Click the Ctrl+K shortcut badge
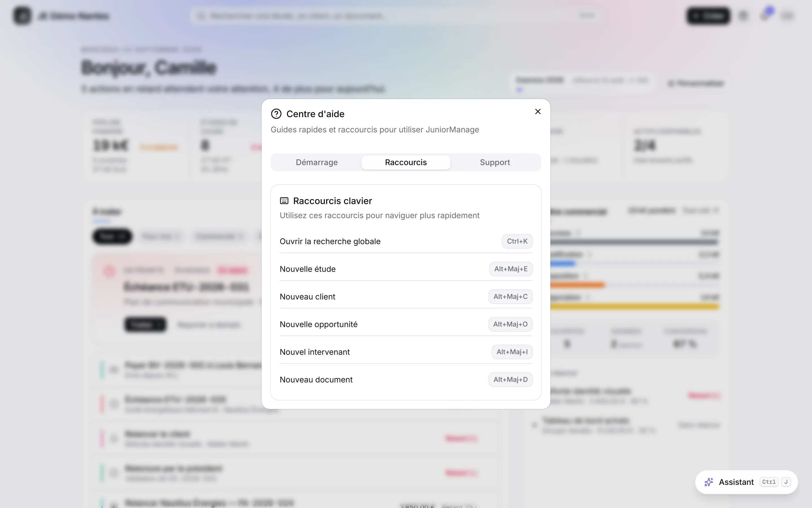This screenshot has height=508, width=812. click(517, 241)
